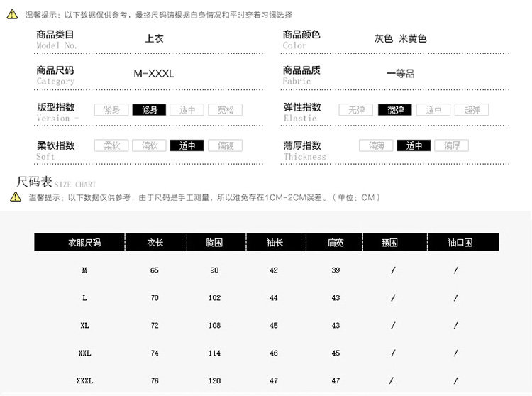Click the 袖长 value 44 for size L
This screenshot has width=532, height=396.
[274, 298]
